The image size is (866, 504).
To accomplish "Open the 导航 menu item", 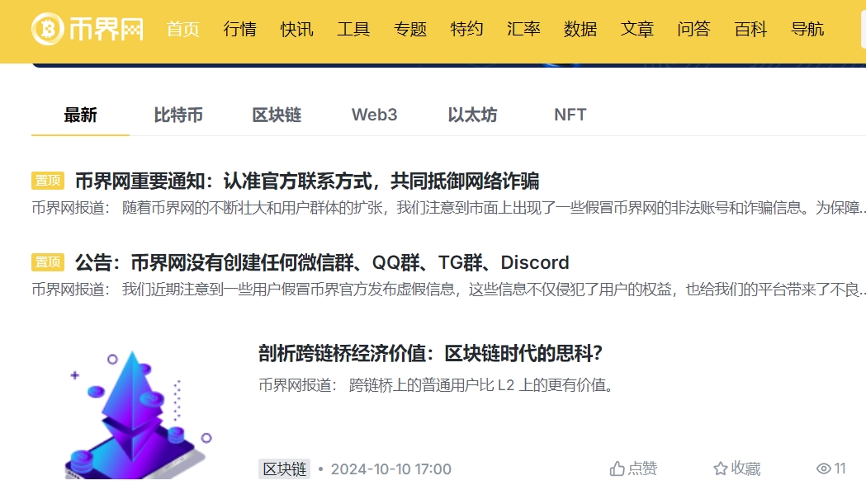I will (x=807, y=29).
